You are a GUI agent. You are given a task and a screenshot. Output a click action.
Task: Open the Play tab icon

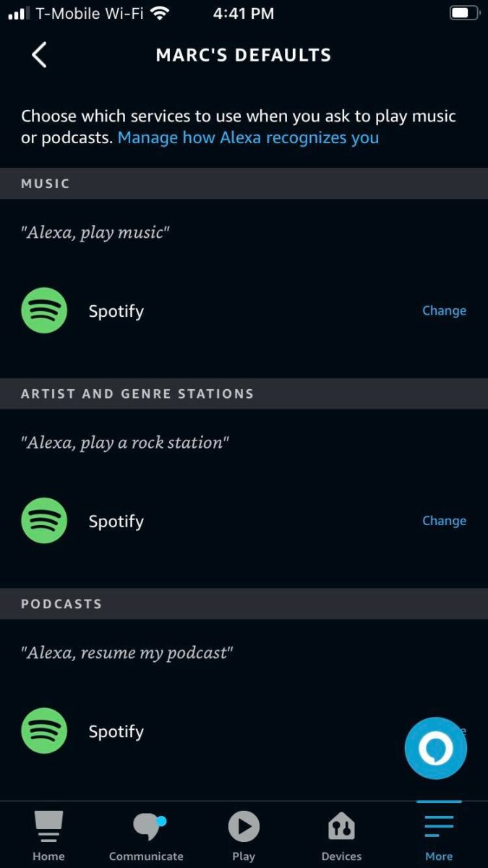(x=244, y=826)
